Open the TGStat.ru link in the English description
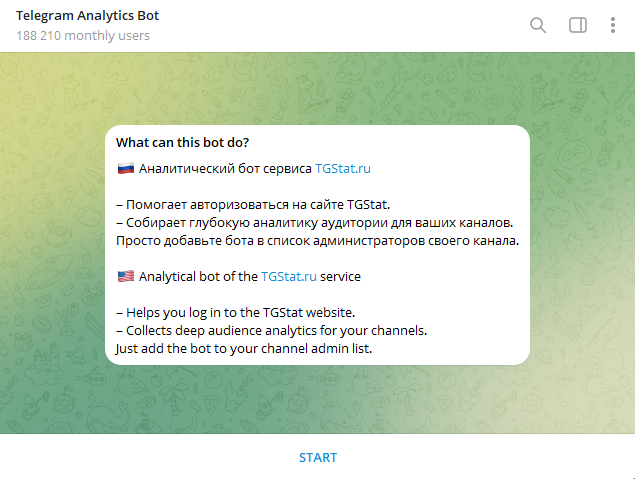The width and height of the screenshot is (635, 479). 289,277
